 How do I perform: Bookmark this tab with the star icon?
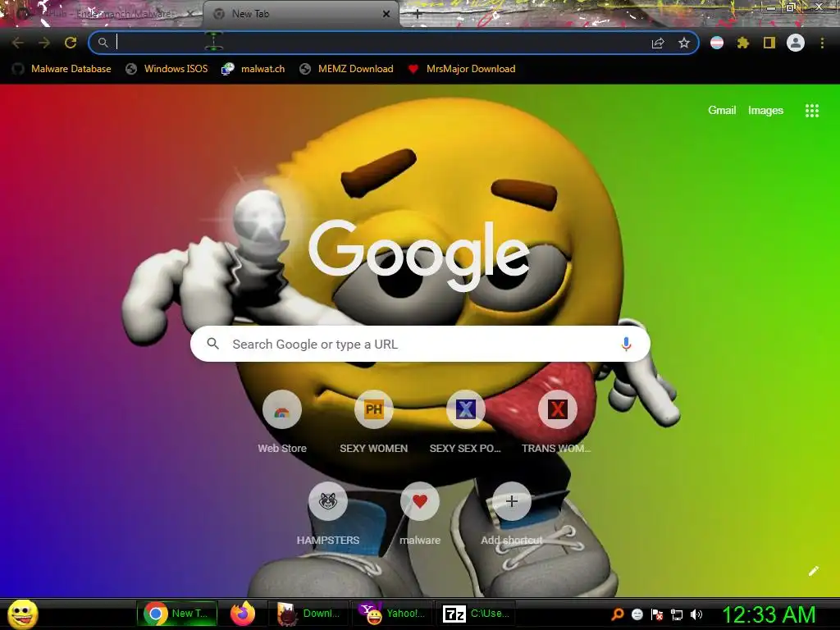click(x=684, y=43)
